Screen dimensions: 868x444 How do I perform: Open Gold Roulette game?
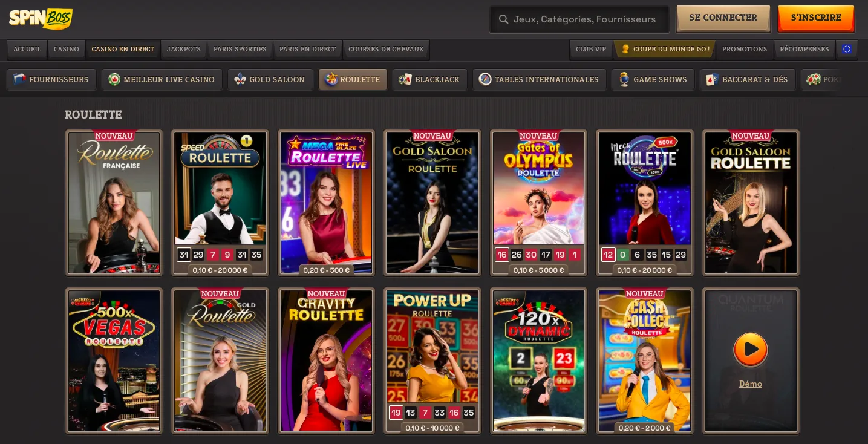click(220, 361)
